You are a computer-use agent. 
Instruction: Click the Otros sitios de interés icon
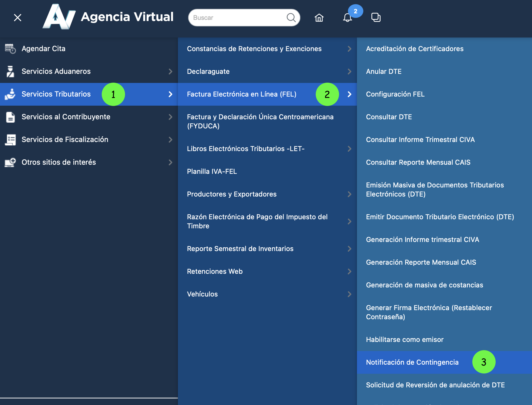point(10,162)
